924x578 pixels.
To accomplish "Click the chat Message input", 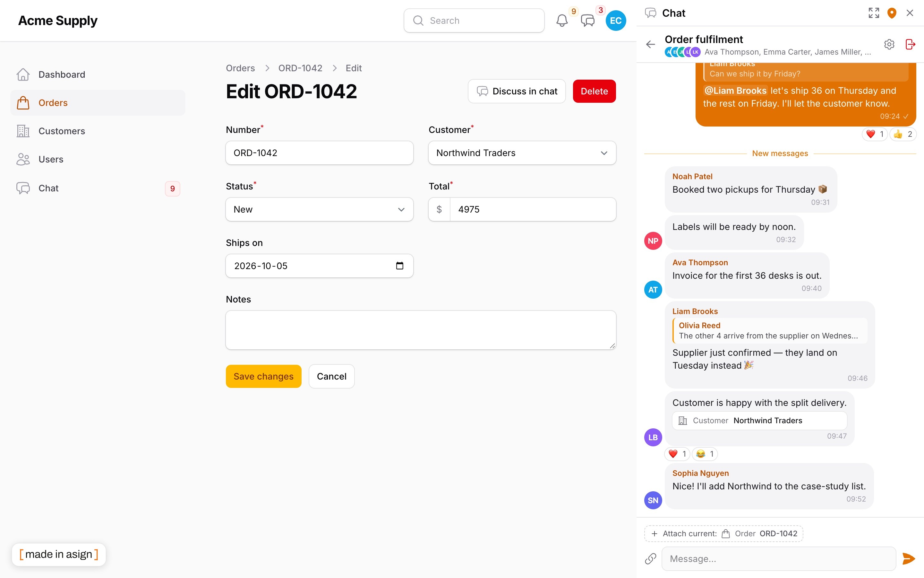I will click(x=779, y=558).
